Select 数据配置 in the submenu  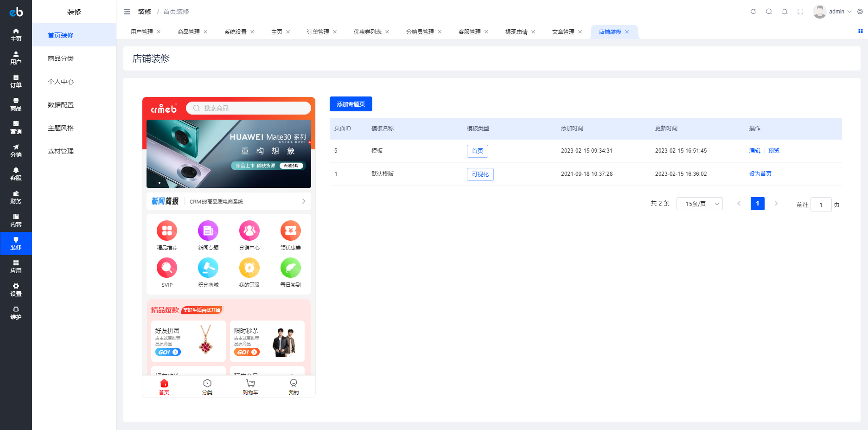(74, 104)
